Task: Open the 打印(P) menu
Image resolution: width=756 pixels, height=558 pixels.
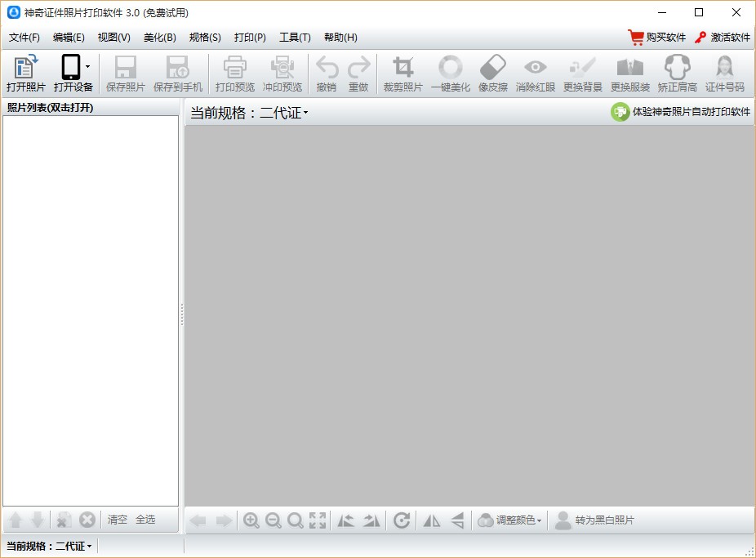Action: pyautogui.click(x=250, y=37)
